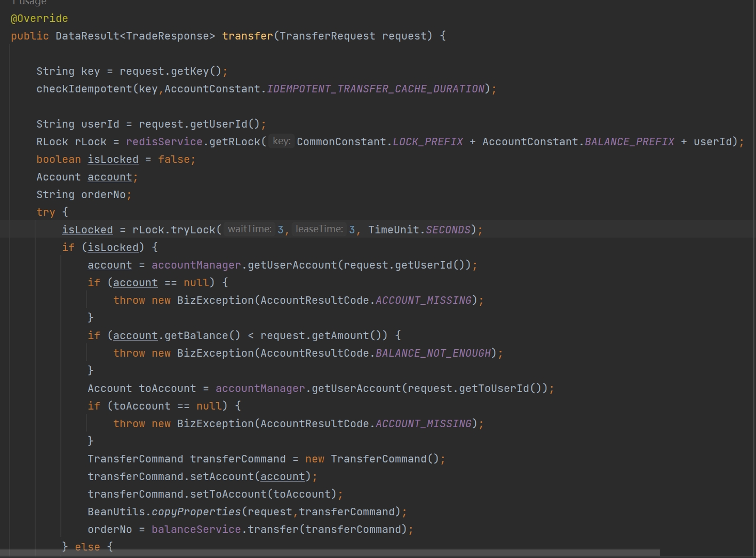The image size is (756, 558).
Task: Click IDEMPOTENT_TRANSFER_CACHE_DURATION constant
Action: click(x=376, y=89)
